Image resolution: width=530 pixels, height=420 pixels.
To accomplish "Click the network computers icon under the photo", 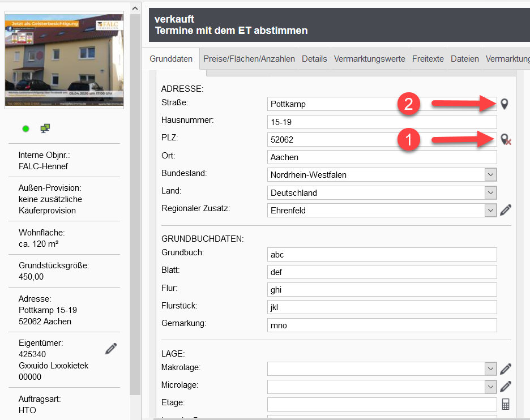I will point(45,128).
